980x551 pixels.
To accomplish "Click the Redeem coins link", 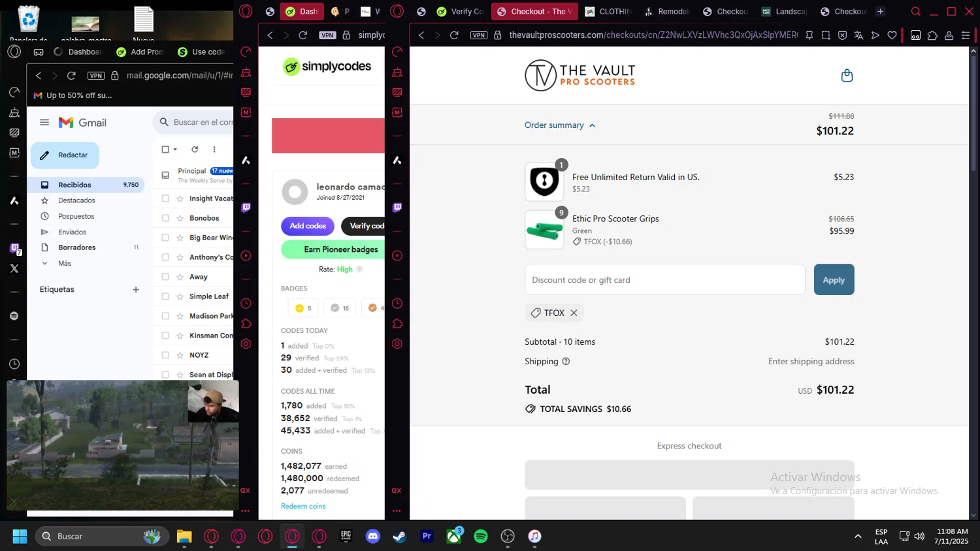I will click(303, 506).
